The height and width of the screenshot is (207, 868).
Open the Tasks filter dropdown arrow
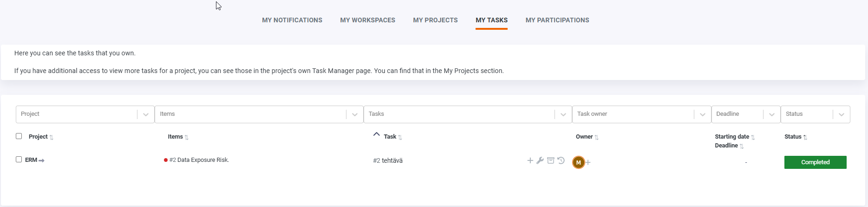[x=563, y=114]
